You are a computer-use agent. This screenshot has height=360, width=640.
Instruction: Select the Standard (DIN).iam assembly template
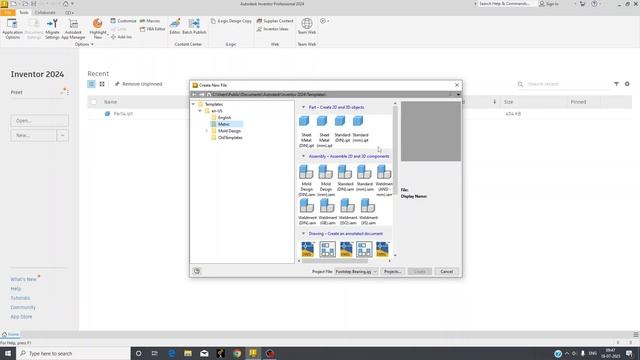[345, 178]
